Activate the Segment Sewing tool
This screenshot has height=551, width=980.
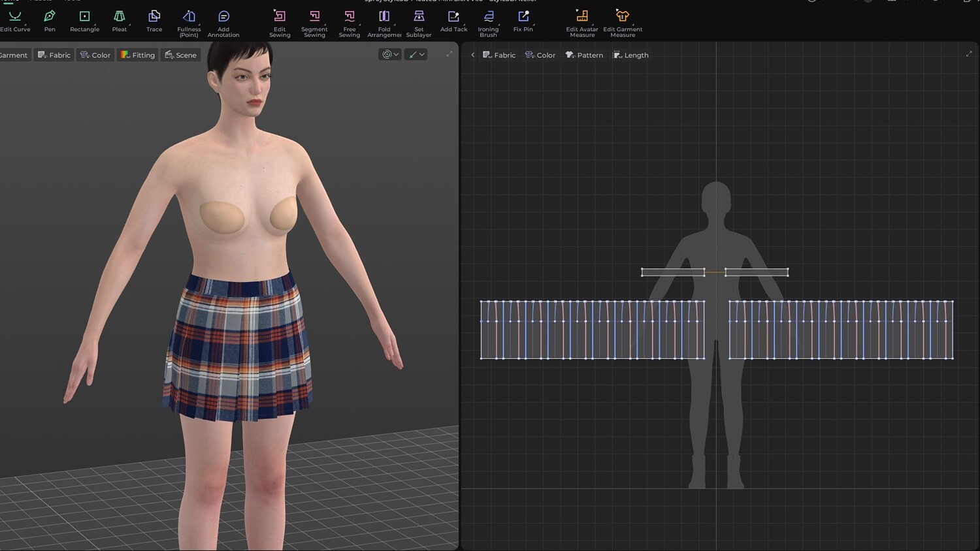(x=314, y=24)
